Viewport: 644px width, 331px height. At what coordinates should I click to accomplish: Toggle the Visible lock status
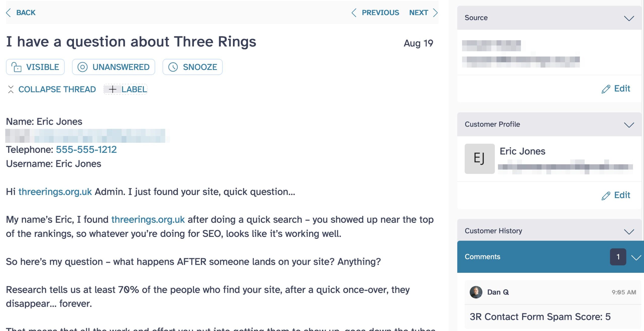pyautogui.click(x=35, y=67)
